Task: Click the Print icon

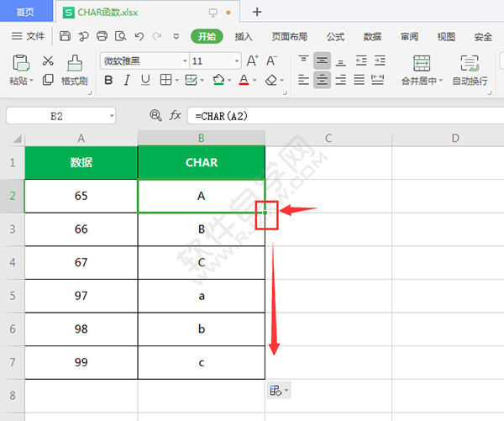Action: pos(102,36)
